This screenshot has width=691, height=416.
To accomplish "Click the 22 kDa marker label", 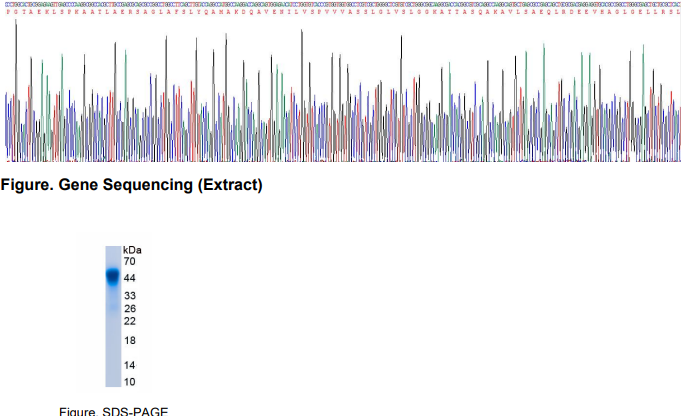I will [x=130, y=321].
